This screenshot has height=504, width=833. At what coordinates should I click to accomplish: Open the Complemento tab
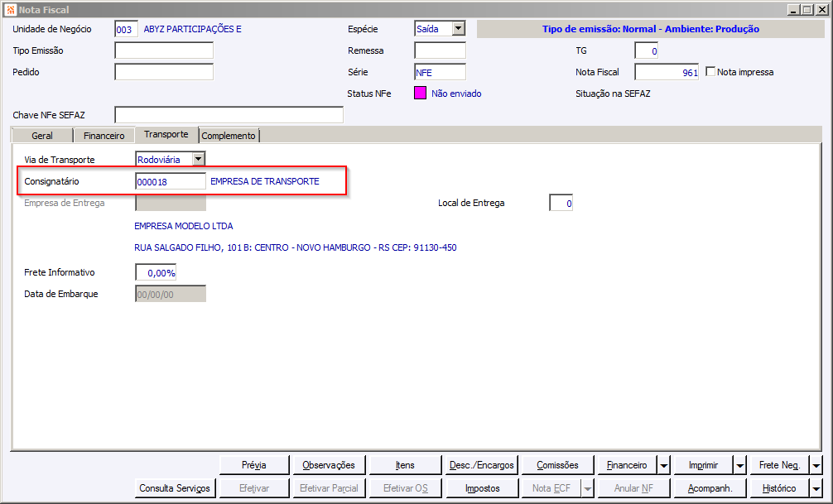tap(229, 136)
